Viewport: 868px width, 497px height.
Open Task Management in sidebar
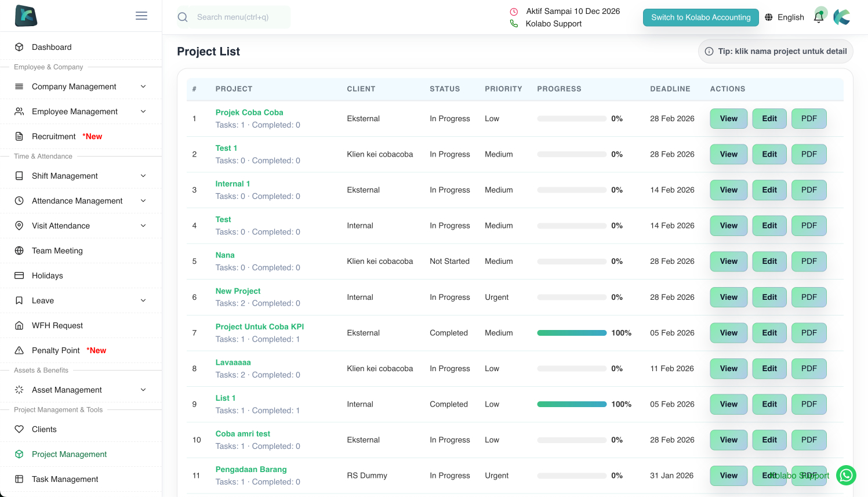65,479
